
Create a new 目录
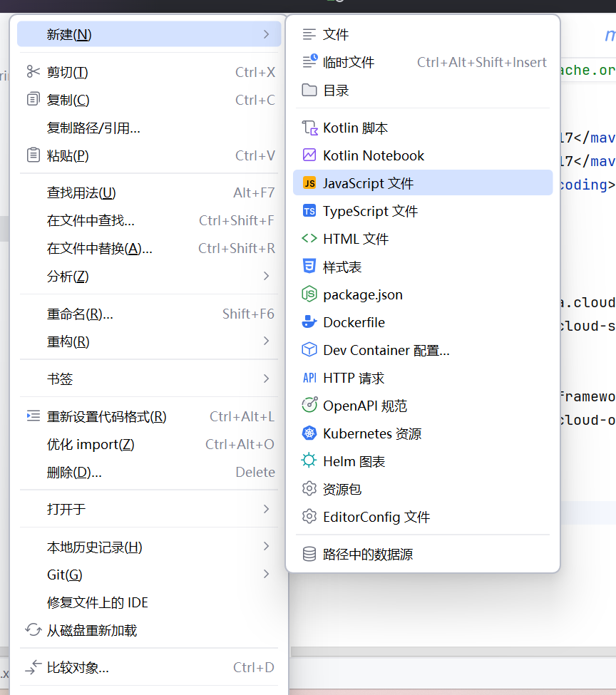point(423,90)
